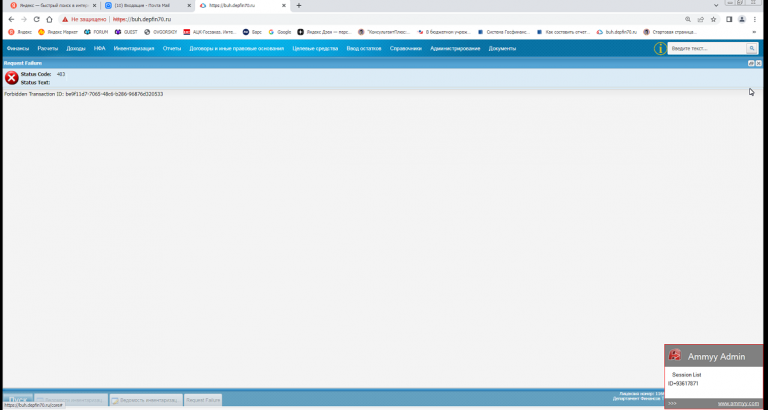Image resolution: width=768 pixels, height=410 pixels.
Task: Click the share page icon in address bar
Action: point(701,19)
